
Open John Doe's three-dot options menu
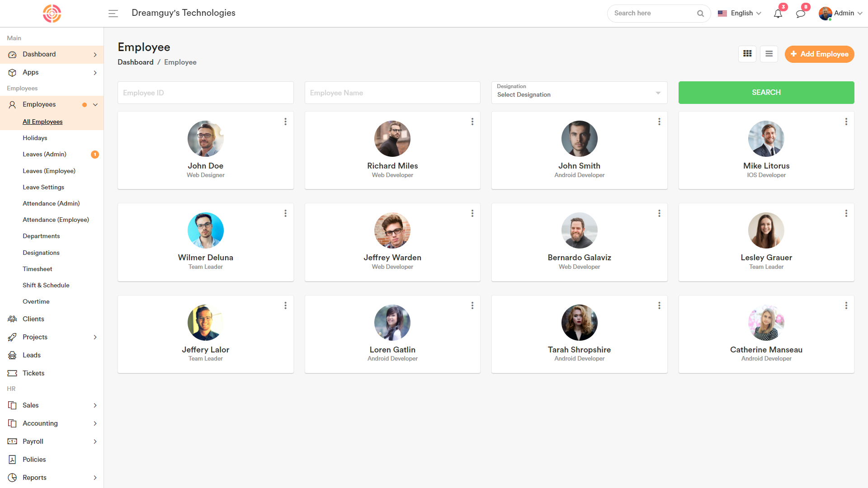285,122
